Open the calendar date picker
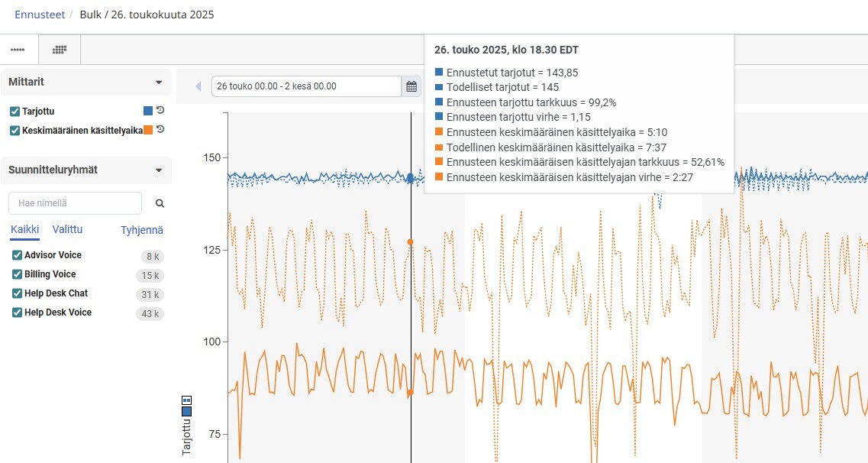The height and width of the screenshot is (463, 868). click(411, 86)
